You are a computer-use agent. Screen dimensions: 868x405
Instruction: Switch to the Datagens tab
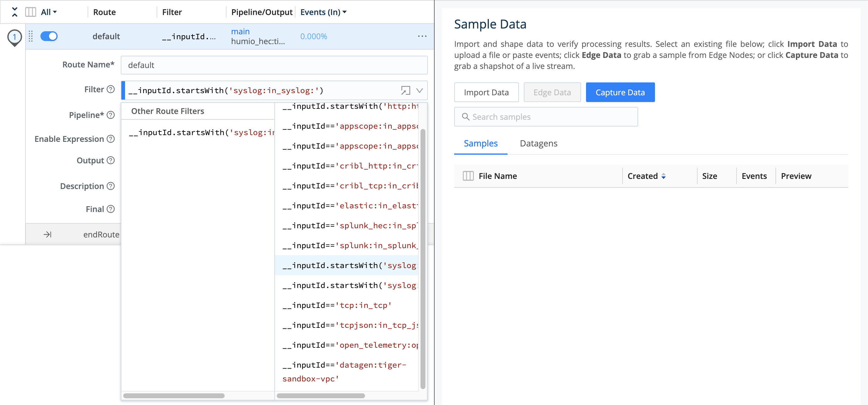point(538,143)
